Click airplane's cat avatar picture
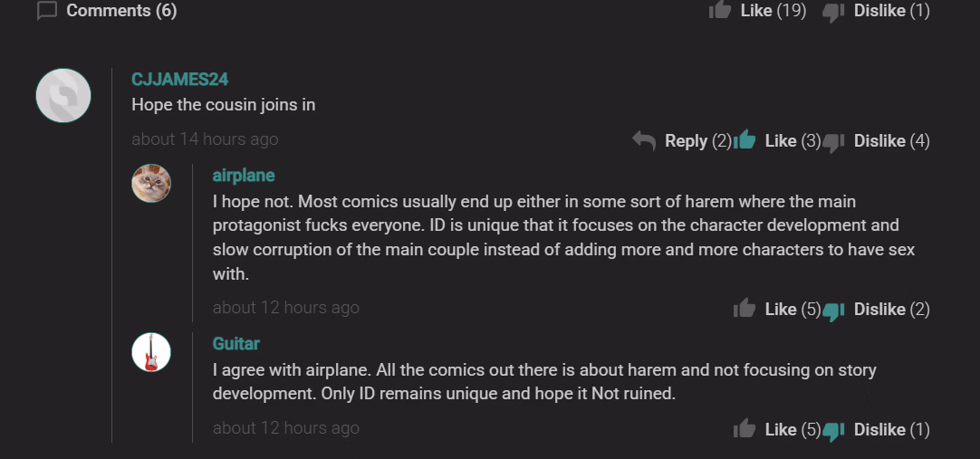980x459 pixels. pos(151,183)
